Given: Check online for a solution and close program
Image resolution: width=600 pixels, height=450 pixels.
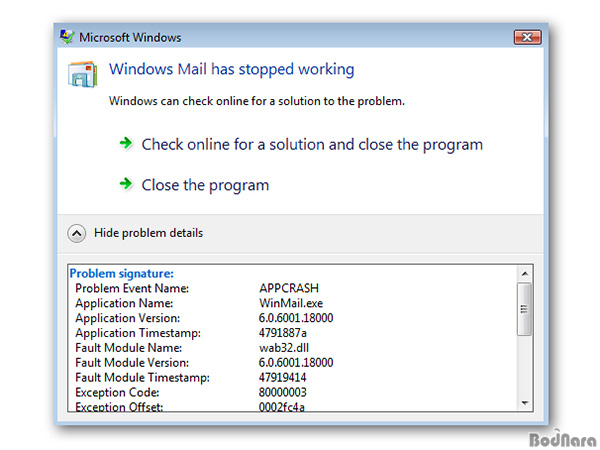Looking at the screenshot, I should coord(312,145).
